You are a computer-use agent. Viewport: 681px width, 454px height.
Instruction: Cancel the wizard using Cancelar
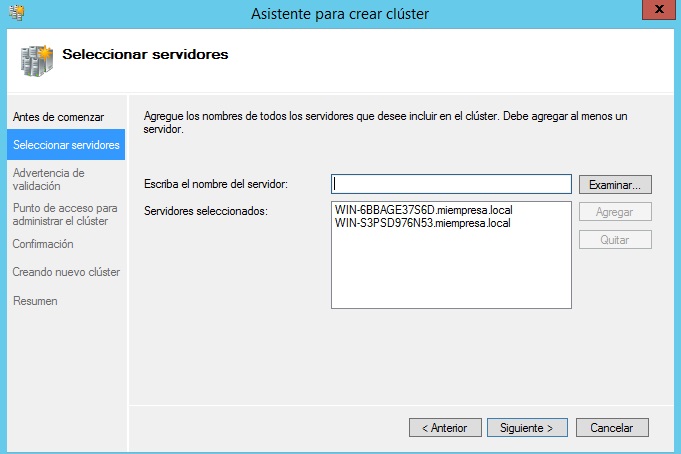[612, 427]
